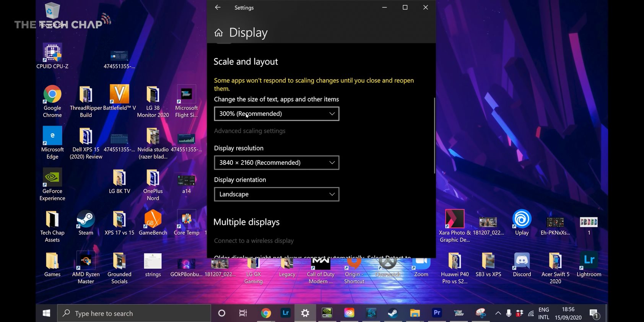This screenshot has height=322, width=644.
Task: Open Lightroom from the taskbar
Action: tap(285, 313)
